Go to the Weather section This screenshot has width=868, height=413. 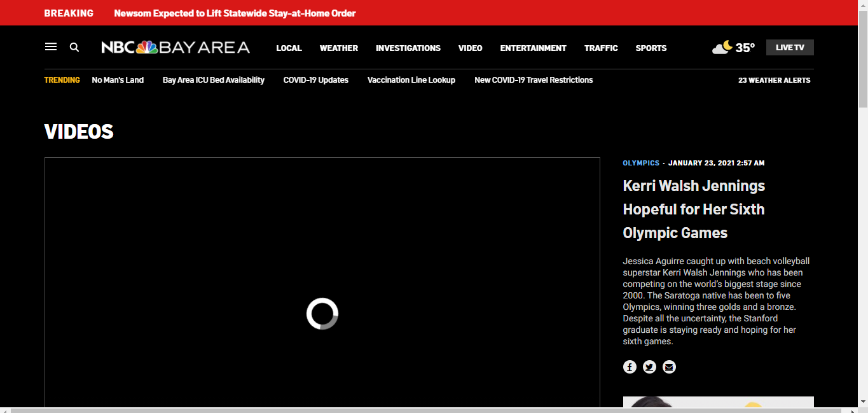338,48
